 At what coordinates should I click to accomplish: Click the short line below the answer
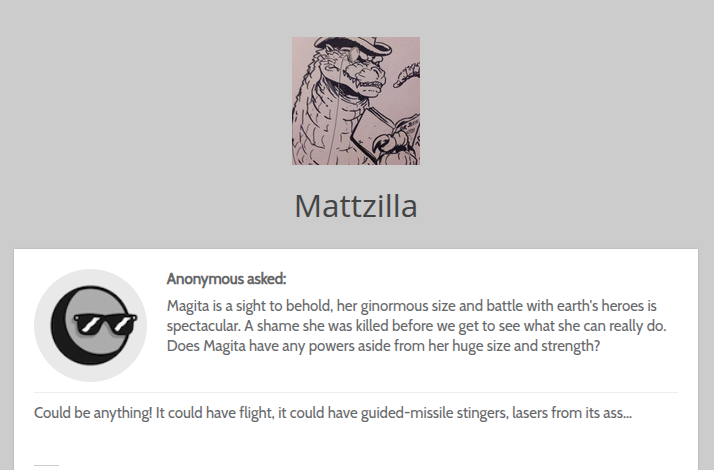pos(46,465)
